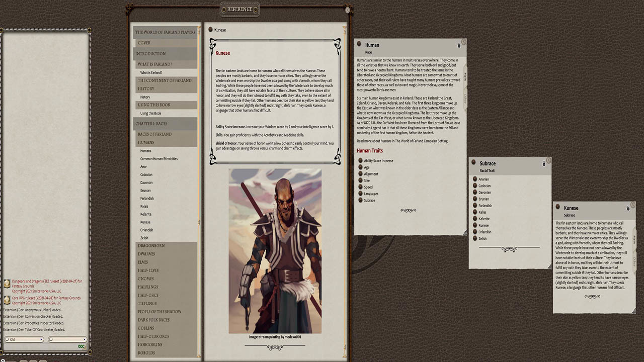
Task: Click the Kunese reference page link icon
Action: tap(211, 30)
